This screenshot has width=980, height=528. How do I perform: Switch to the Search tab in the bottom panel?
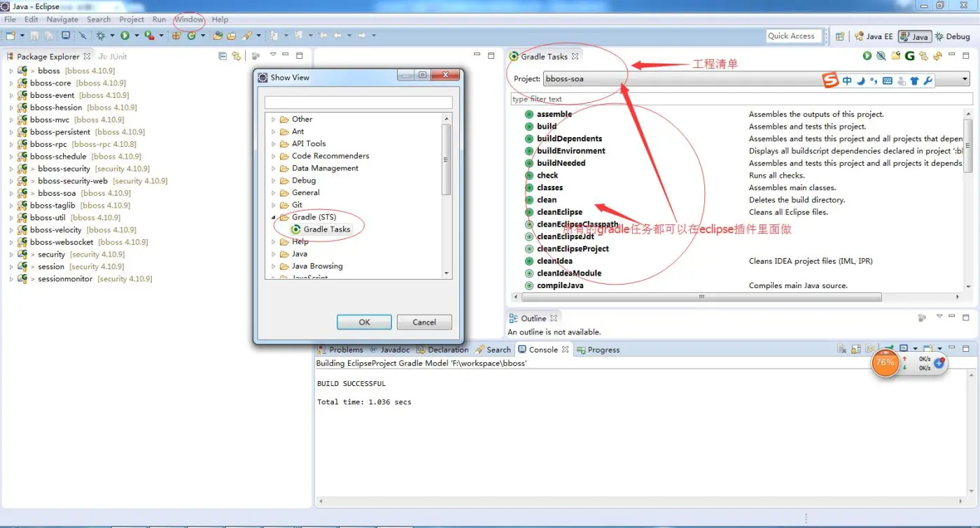[x=493, y=350]
